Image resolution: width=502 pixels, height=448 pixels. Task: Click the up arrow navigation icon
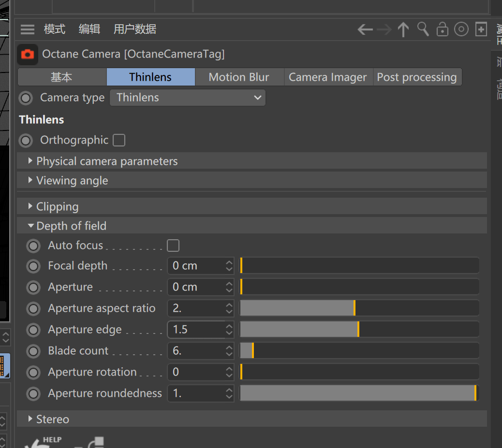pyautogui.click(x=403, y=30)
